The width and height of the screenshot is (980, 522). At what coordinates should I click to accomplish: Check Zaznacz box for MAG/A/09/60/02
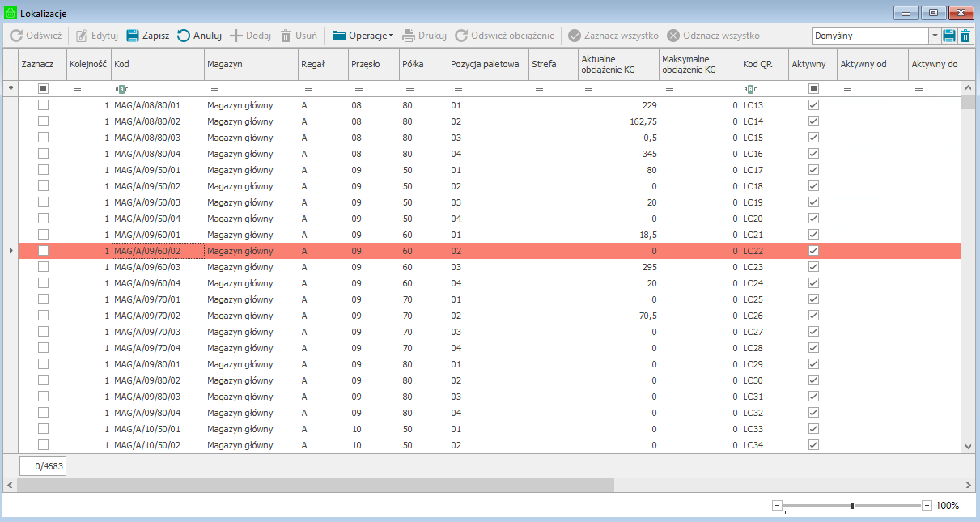coord(43,251)
